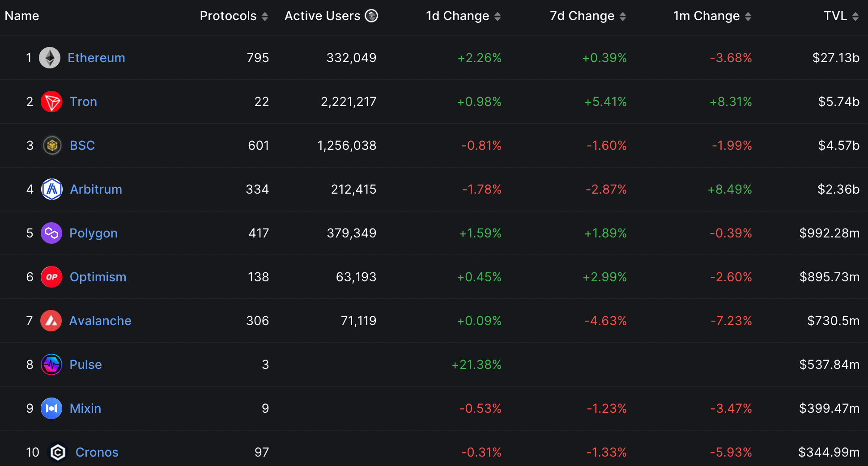The height and width of the screenshot is (466, 868).
Task: Click the Active Users header label
Action: (x=322, y=16)
